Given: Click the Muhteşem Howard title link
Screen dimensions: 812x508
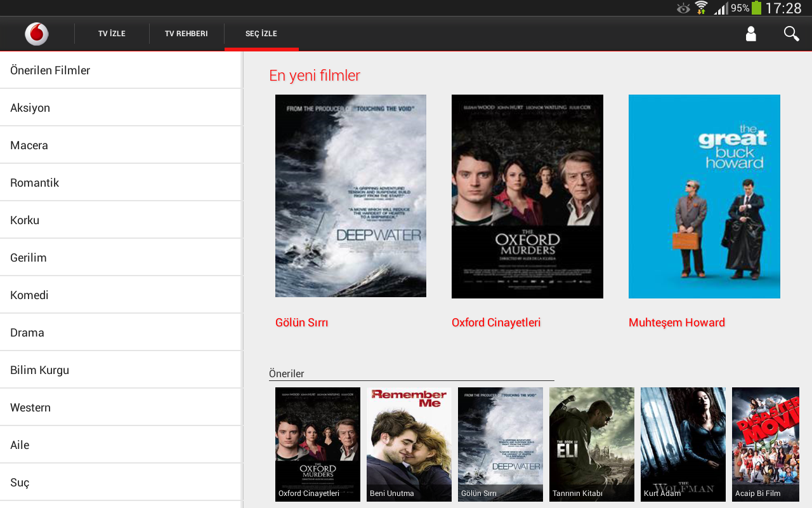Looking at the screenshot, I should click(x=677, y=323).
